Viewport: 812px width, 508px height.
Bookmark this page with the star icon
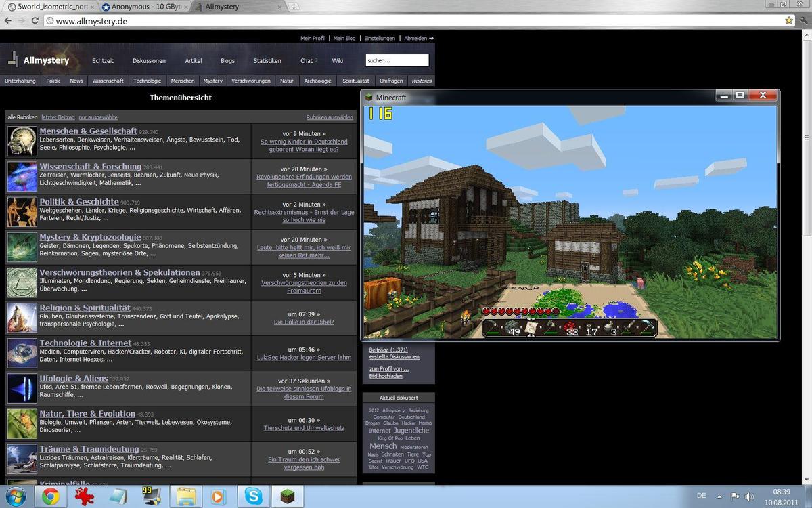click(x=788, y=21)
